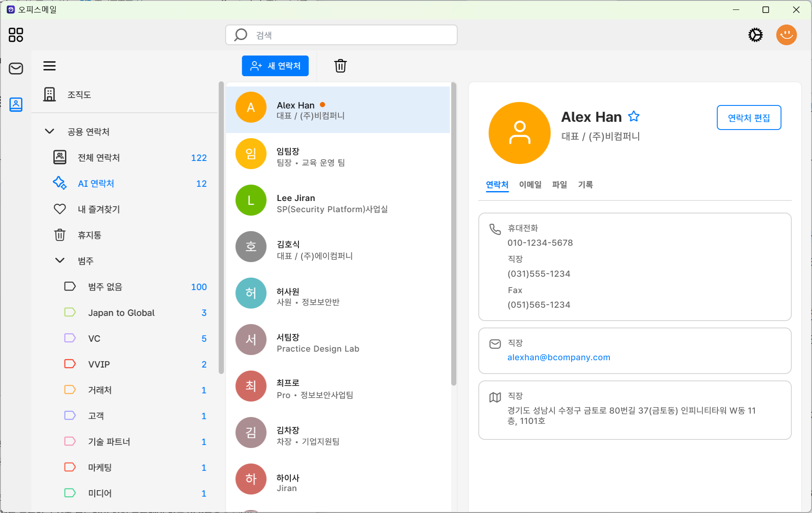
Task: Toggle the hamburger menu icon
Action: 49,66
